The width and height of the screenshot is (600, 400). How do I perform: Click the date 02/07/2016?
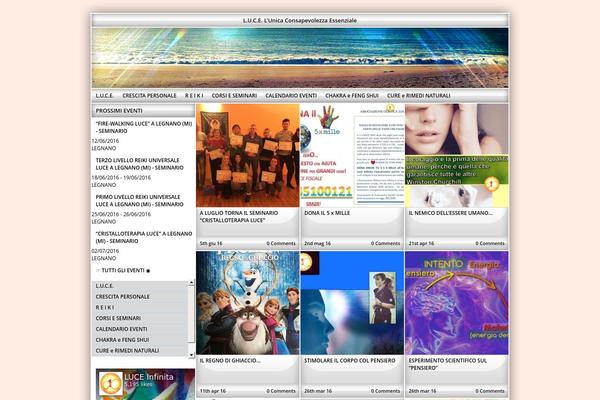tap(105, 251)
